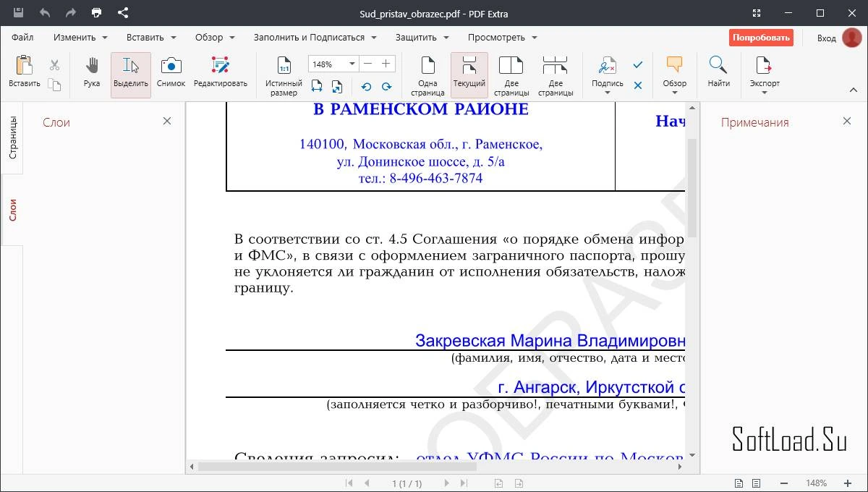Increase zoom with toolbar plus button
The image size is (868, 492).
point(386,64)
